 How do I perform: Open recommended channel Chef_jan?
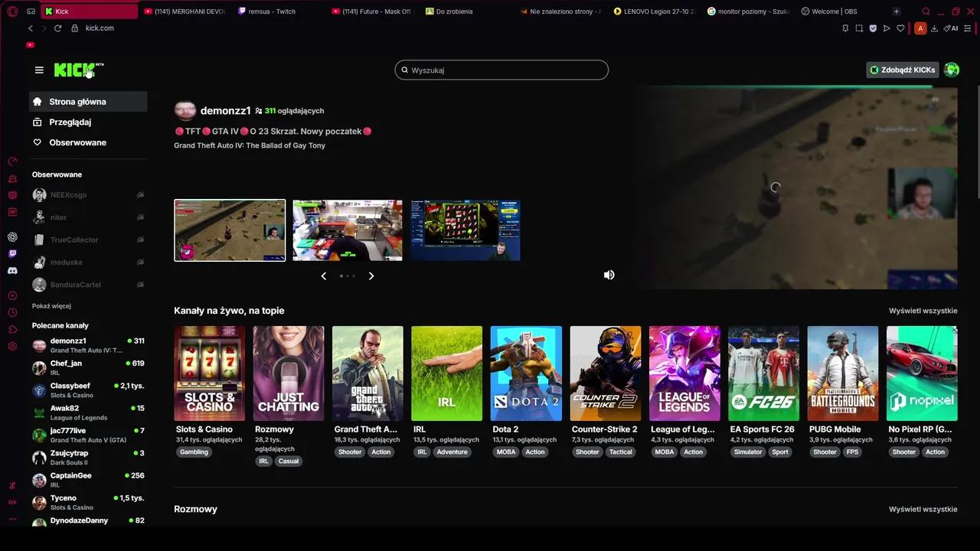tap(88, 367)
